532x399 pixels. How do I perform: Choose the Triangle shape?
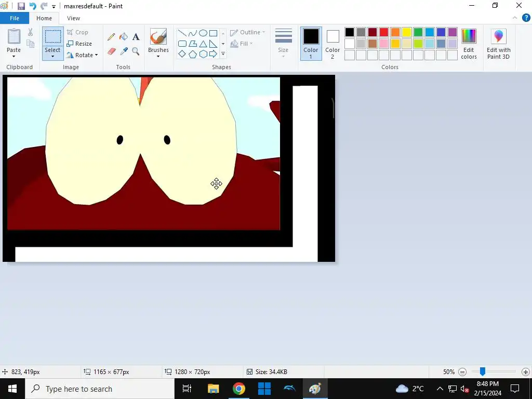tap(203, 44)
